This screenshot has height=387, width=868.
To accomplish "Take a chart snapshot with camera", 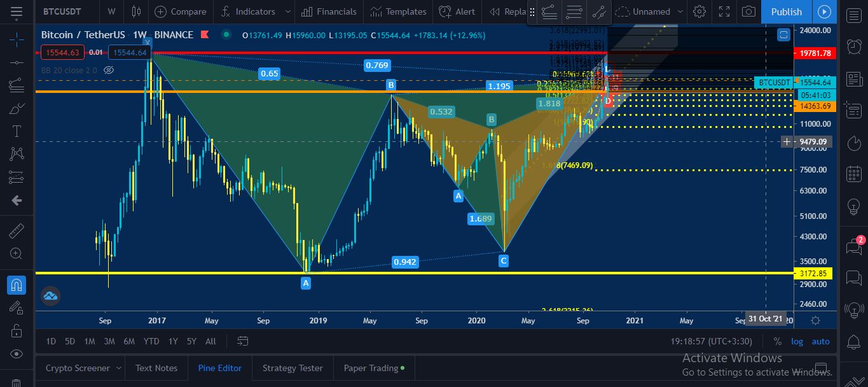I will (x=750, y=11).
